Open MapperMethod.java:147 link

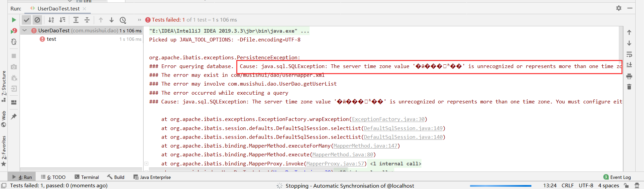coord(365,146)
